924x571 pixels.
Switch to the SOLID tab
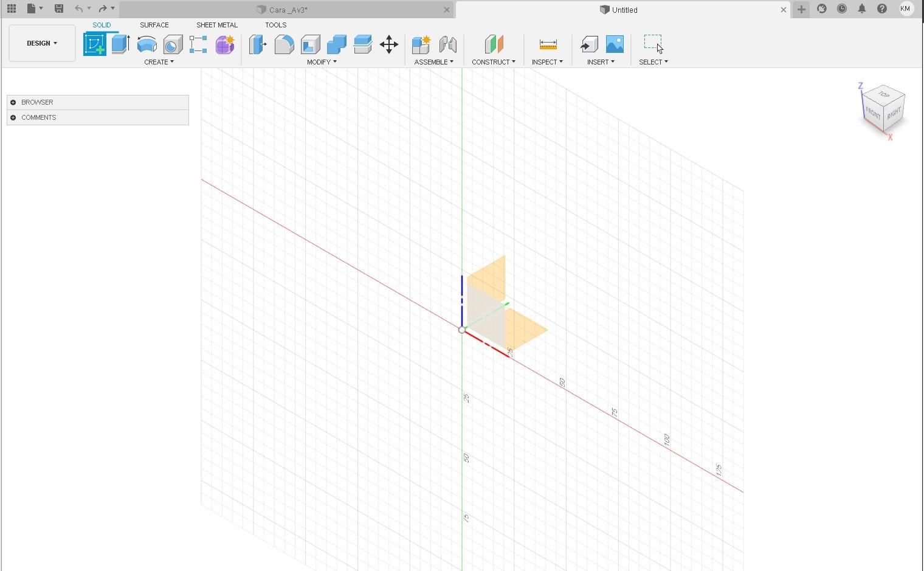point(102,25)
